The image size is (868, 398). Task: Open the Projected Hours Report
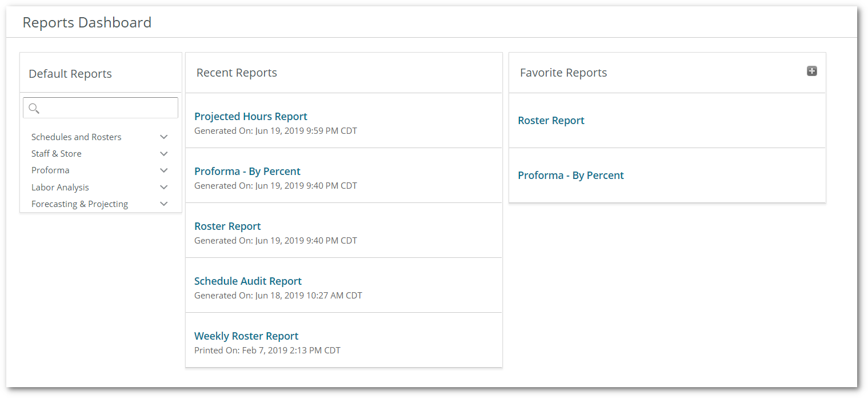tap(251, 116)
